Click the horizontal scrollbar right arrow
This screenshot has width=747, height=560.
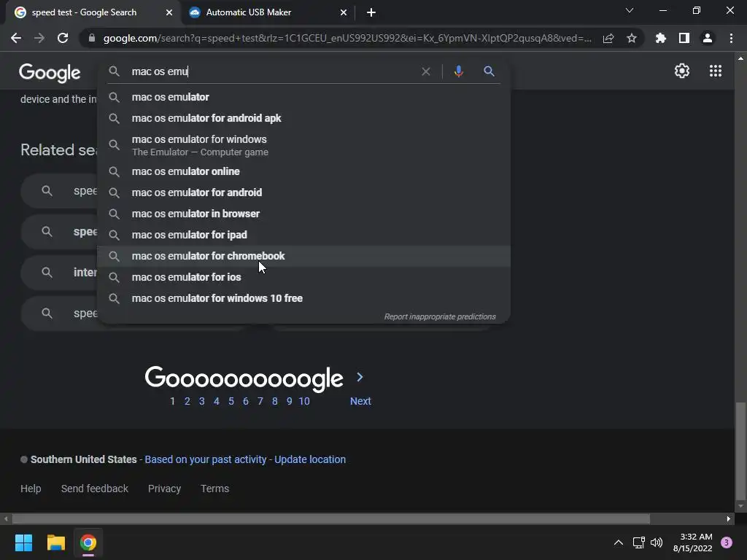[729, 518]
